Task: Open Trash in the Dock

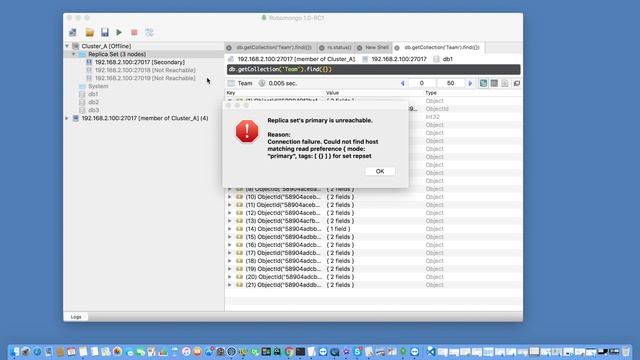Action: pyautogui.click(x=626, y=351)
